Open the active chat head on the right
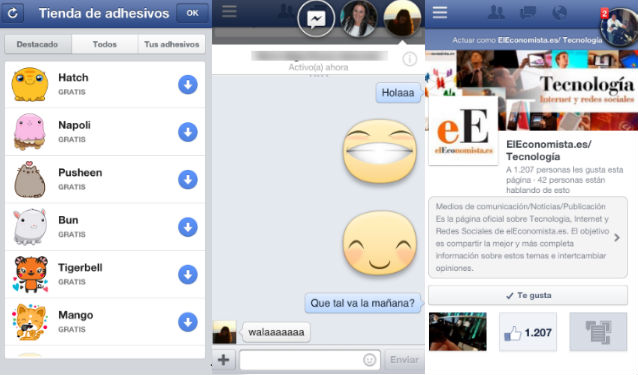The height and width of the screenshot is (375, 638). point(402,18)
